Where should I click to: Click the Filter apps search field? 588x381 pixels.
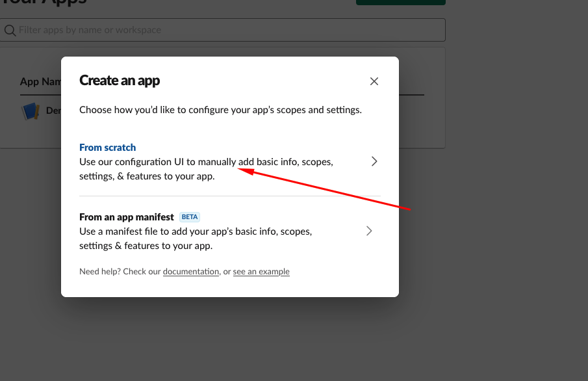(x=223, y=30)
